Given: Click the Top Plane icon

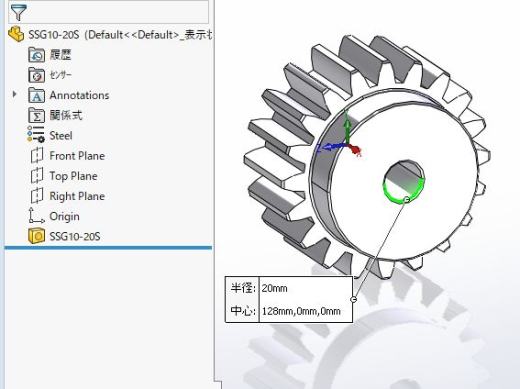Looking at the screenshot, I should 37,176.
